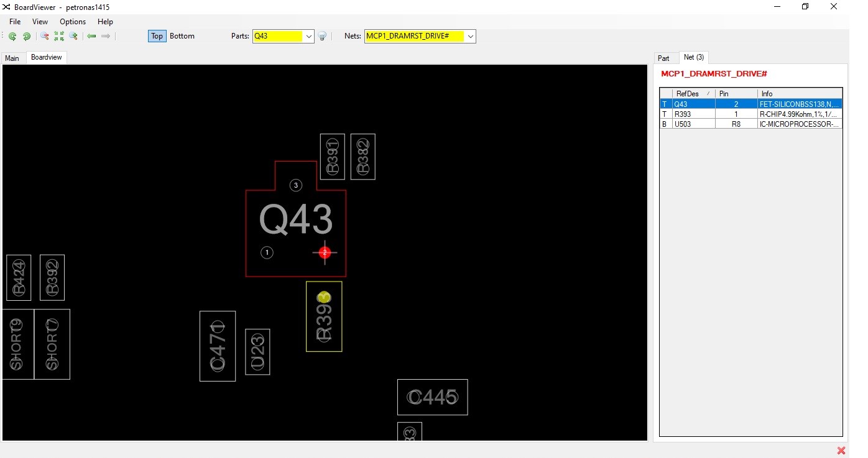
Task: Click the yellow pin of R393
Action: tap(324, 298)
